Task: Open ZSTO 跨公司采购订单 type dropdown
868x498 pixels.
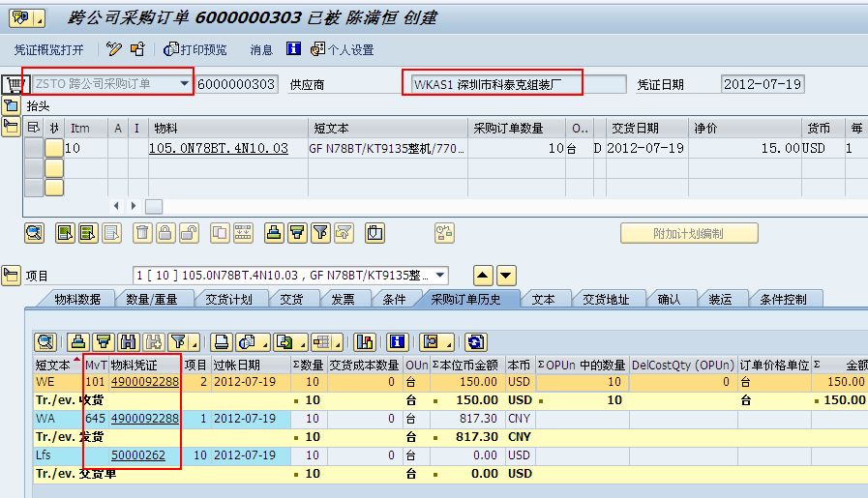Action: [x=184, y=83]
